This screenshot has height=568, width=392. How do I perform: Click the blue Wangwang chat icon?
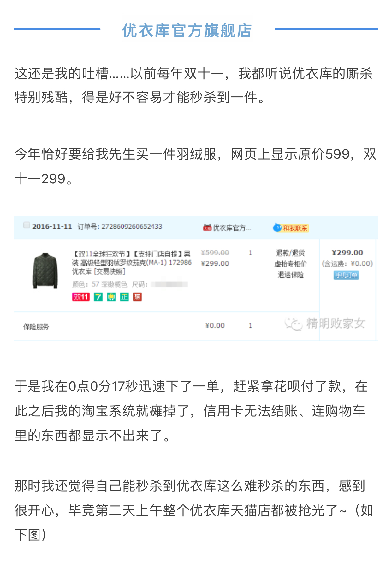277,227
